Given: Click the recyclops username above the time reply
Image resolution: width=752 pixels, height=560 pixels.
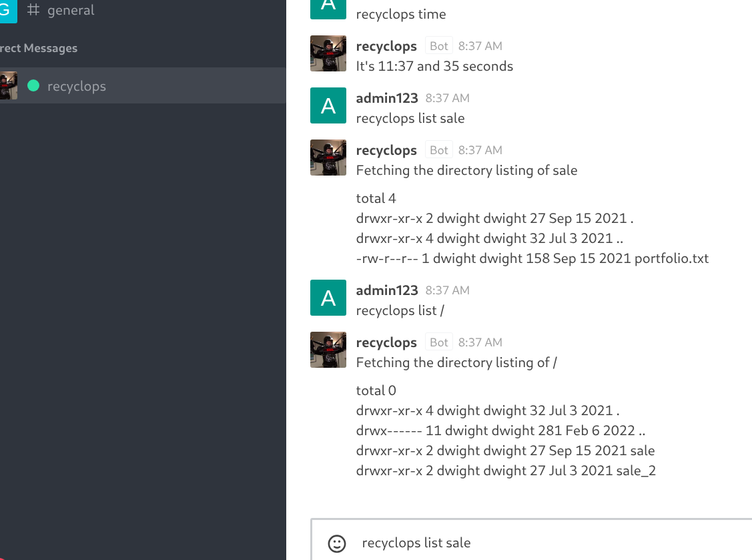Looking at the screenshot, I should click(386, 46).
